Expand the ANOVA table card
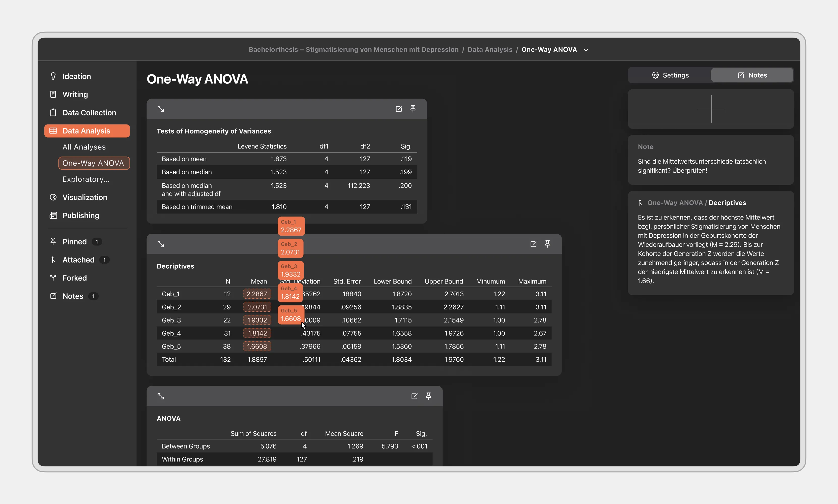The image size is (838, 504). click(x=161, y=396)
